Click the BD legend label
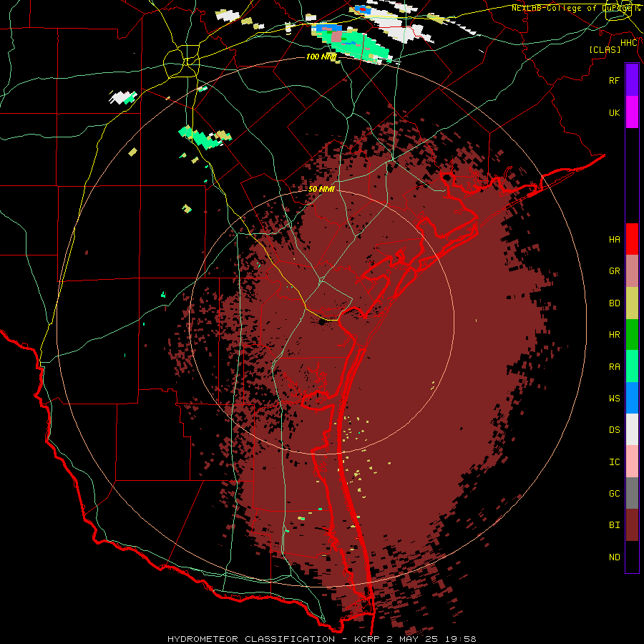The height and width of the screenshot is (644, 644). (x=615, y=303)
